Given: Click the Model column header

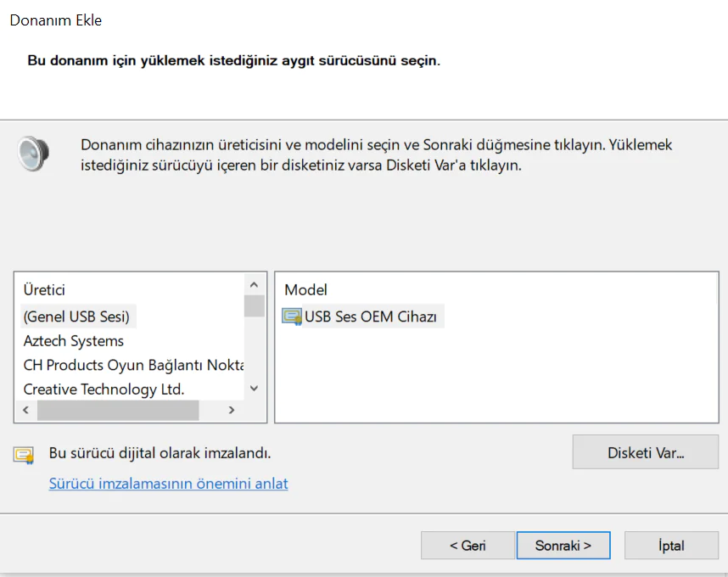Looking at the screenshot, I should pos(305,290).
